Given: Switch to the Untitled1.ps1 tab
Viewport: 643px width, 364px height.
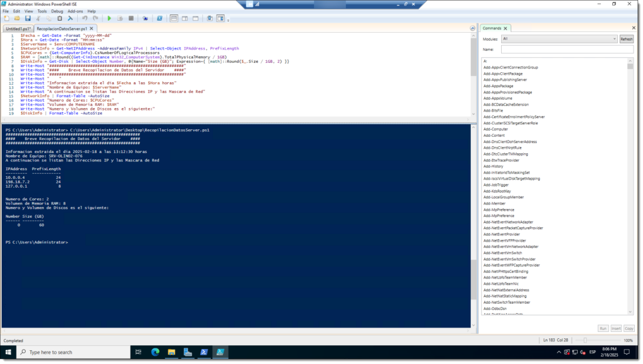Looking at the screenshot, I should click(18, 29).
